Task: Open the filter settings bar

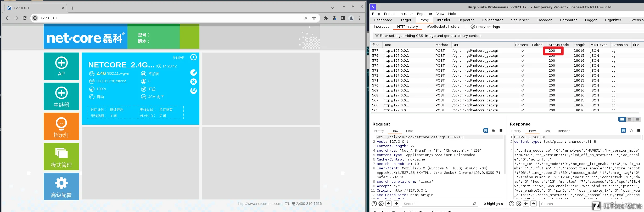Action: pos(508,36)
